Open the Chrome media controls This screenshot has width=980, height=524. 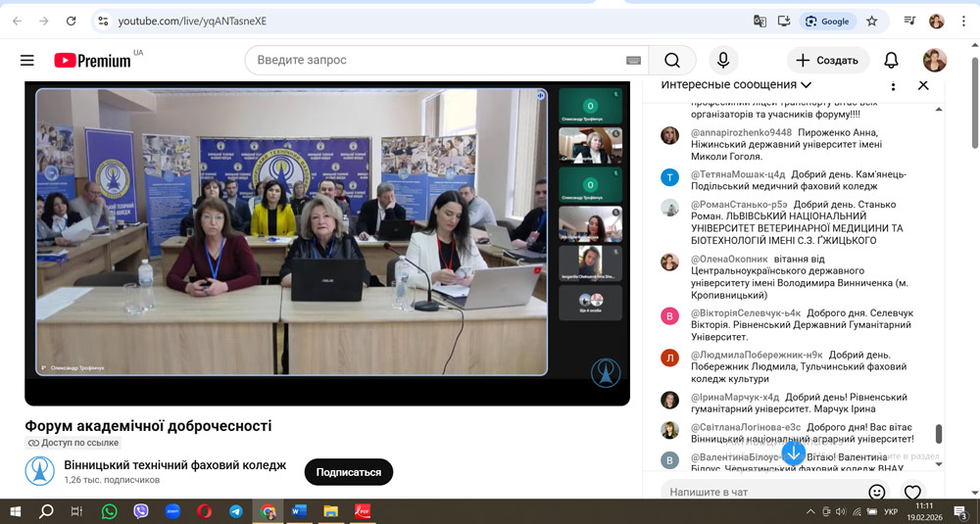tap(910, 21)
